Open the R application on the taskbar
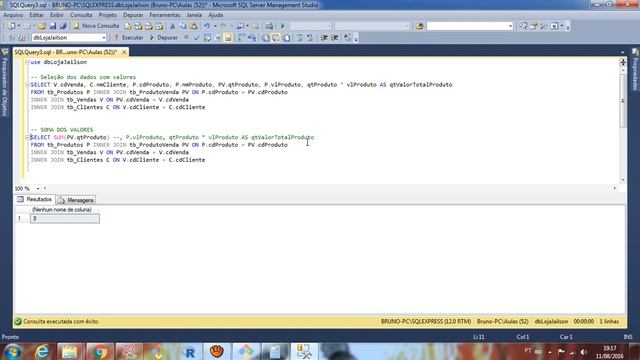640x360 pixels. (x=189, y=351)
